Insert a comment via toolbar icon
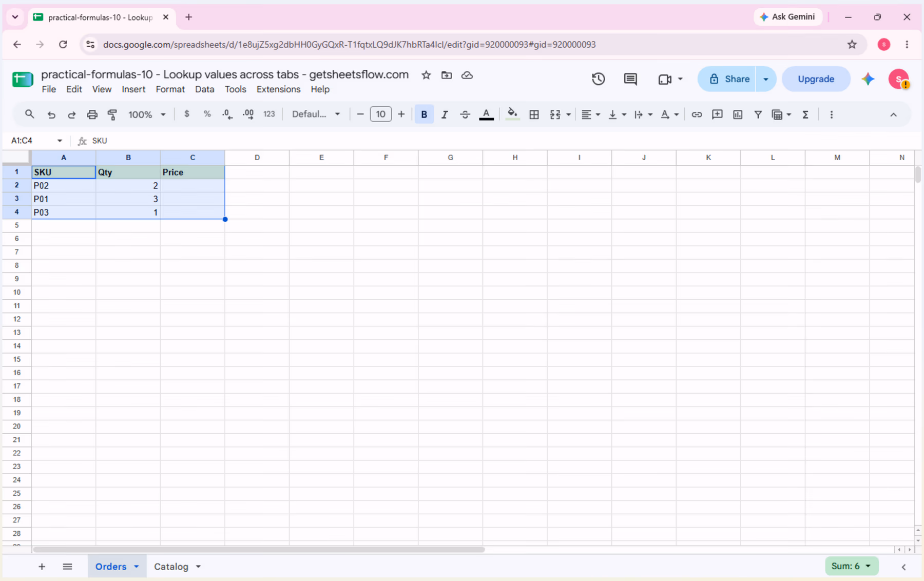924x581 pixels. click(x=717, y=114)
